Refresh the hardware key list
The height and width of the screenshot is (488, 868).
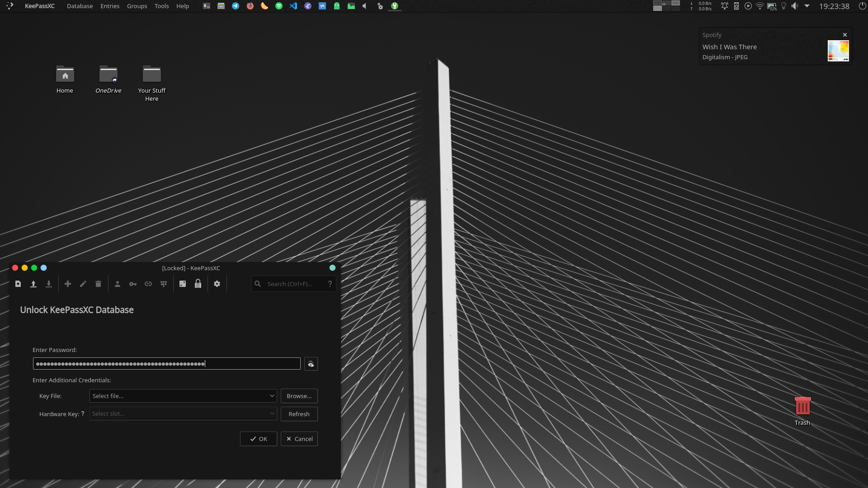[299, 414]
